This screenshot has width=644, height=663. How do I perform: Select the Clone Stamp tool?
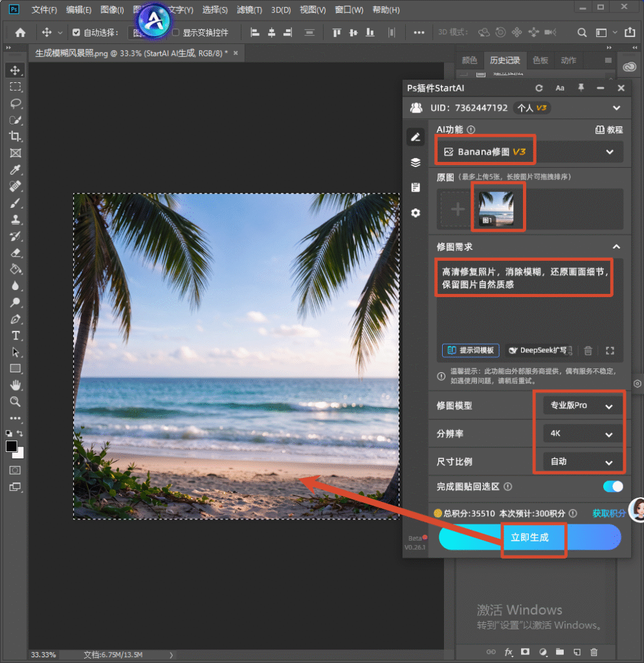(x=16, y=219)
